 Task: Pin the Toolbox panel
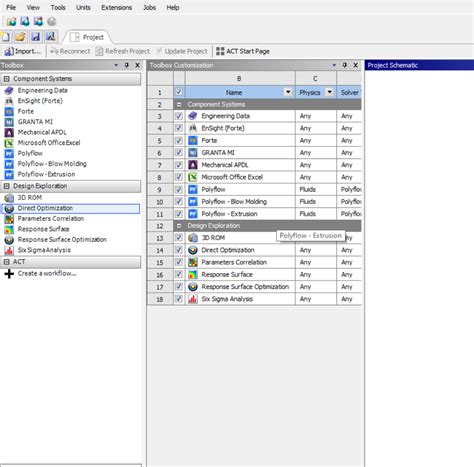(x=127, y=65)
